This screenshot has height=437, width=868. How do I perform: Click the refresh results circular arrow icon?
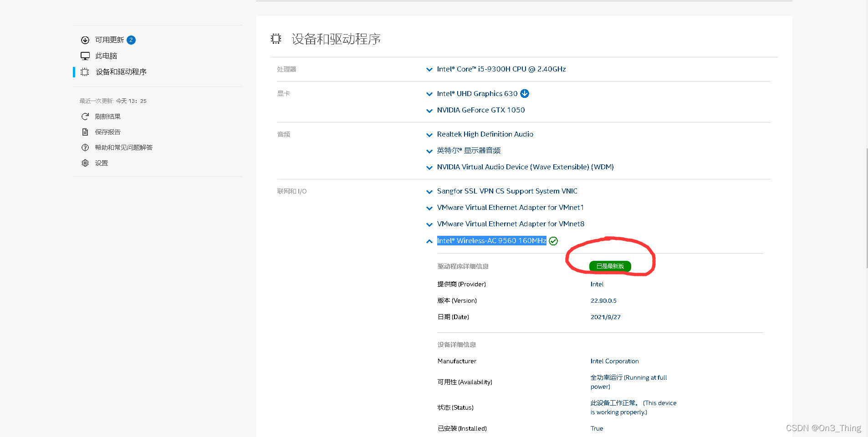[x=85, y=117]
